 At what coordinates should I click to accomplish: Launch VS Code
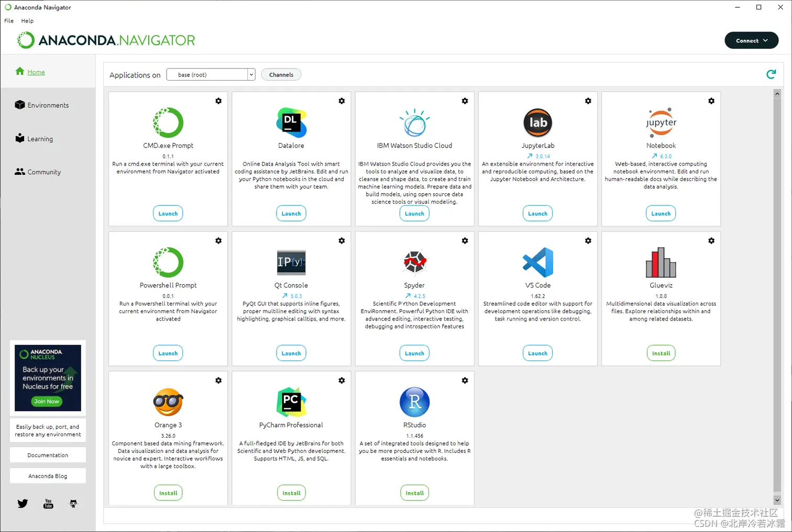[538, 353]
